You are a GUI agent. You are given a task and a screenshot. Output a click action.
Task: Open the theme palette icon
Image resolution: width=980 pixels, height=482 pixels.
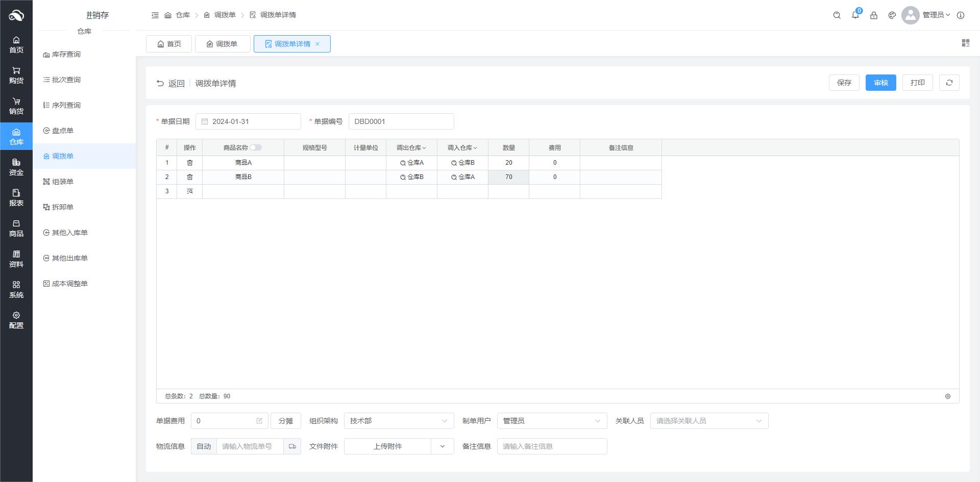pyautogui.click(x=892, y=15)
